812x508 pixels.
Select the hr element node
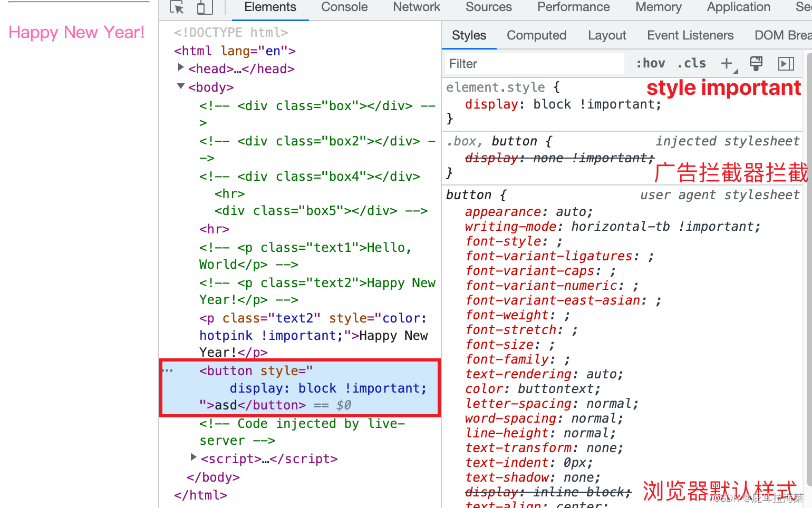point(214,229)
